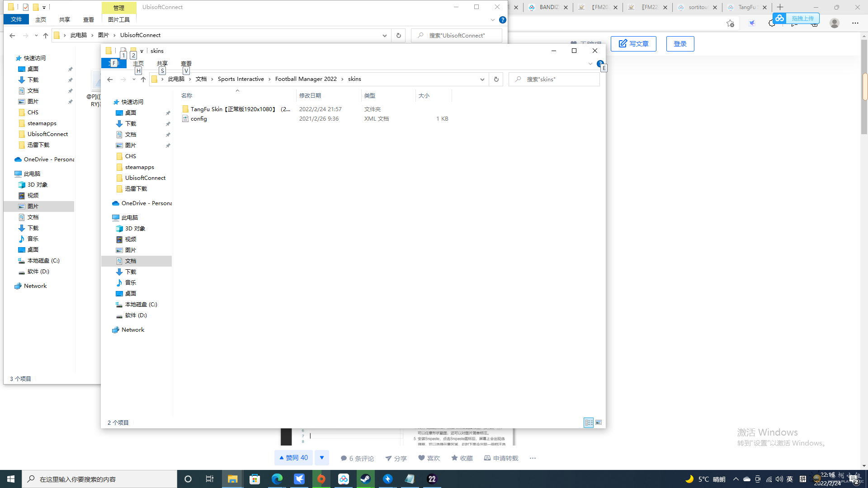Click the 写文章 button on webpage
The image size is (868, 488).
click(633, 44)
